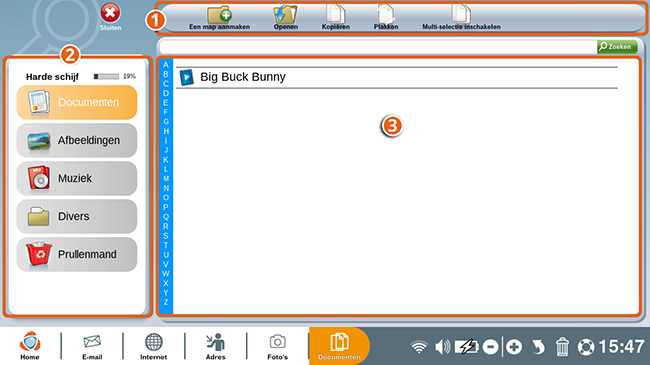Viewport: 650px width, 365px height.
Task: Open the E-mail application
Action: pyautogui.click(x=92, y=346)
